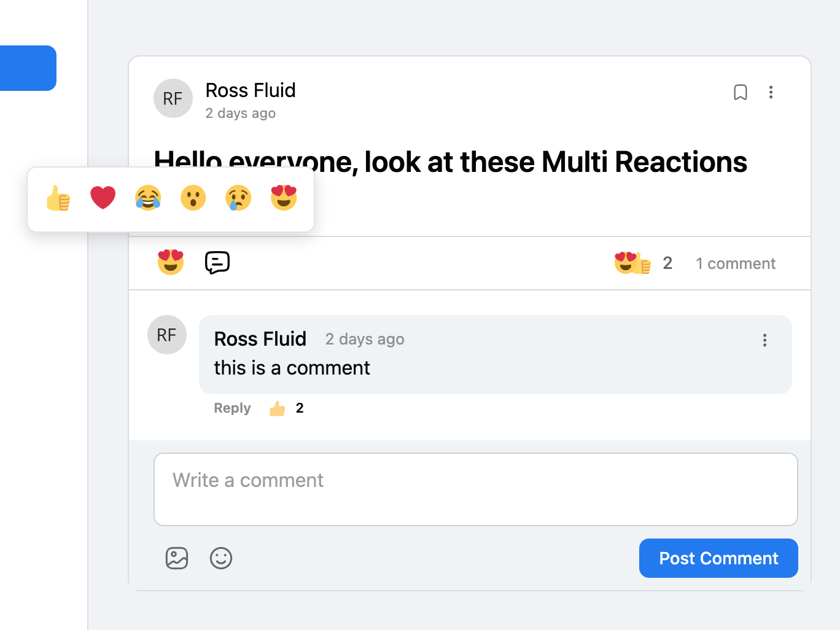Pick the laughing-tears reaction emoji
This screenshot has height=630, width=840.
[148, 198]
